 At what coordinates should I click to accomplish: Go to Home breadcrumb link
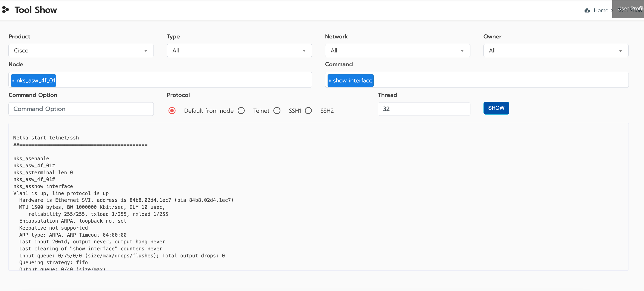(x=601, y=10)
